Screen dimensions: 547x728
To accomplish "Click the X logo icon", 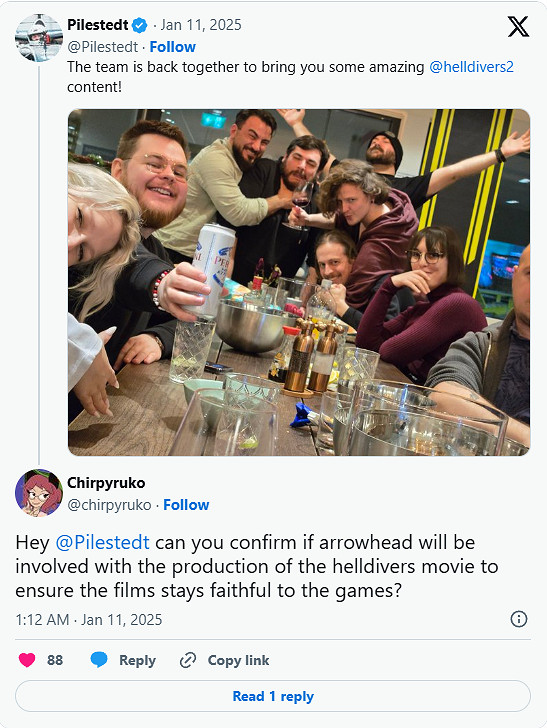I will click(518, 26).
